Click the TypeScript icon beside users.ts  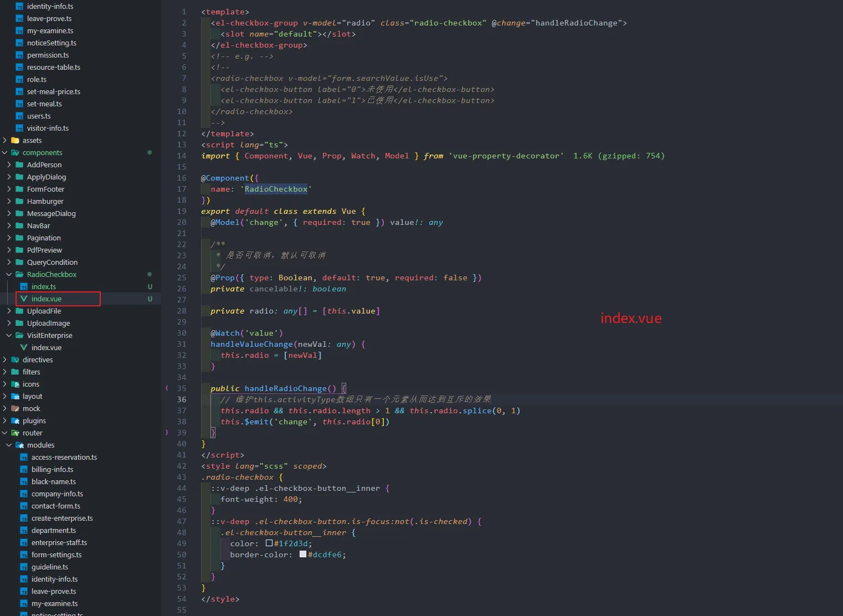19,116
